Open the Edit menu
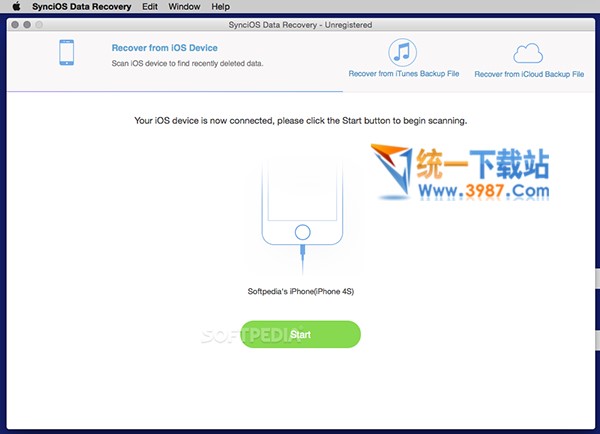 (x=150, y=7)
